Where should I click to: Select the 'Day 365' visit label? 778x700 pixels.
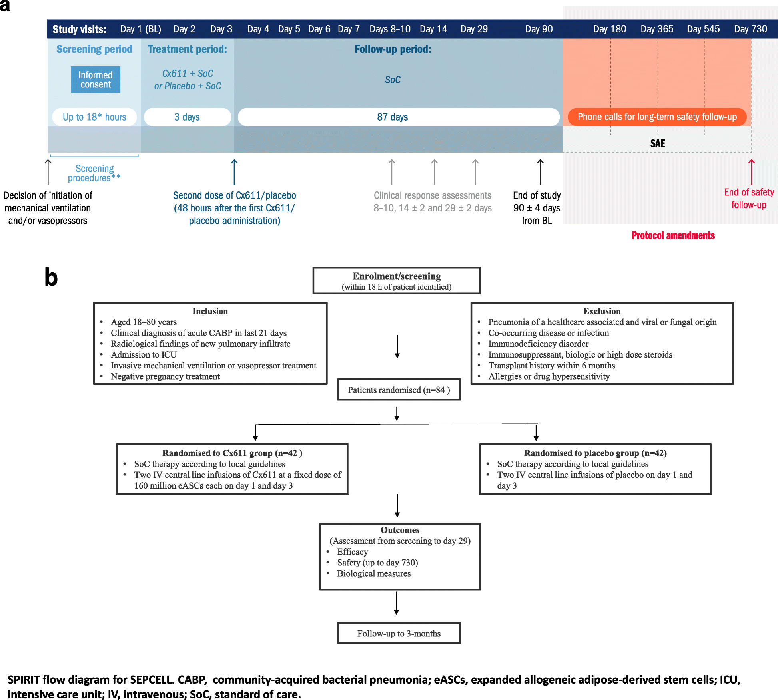657,29
